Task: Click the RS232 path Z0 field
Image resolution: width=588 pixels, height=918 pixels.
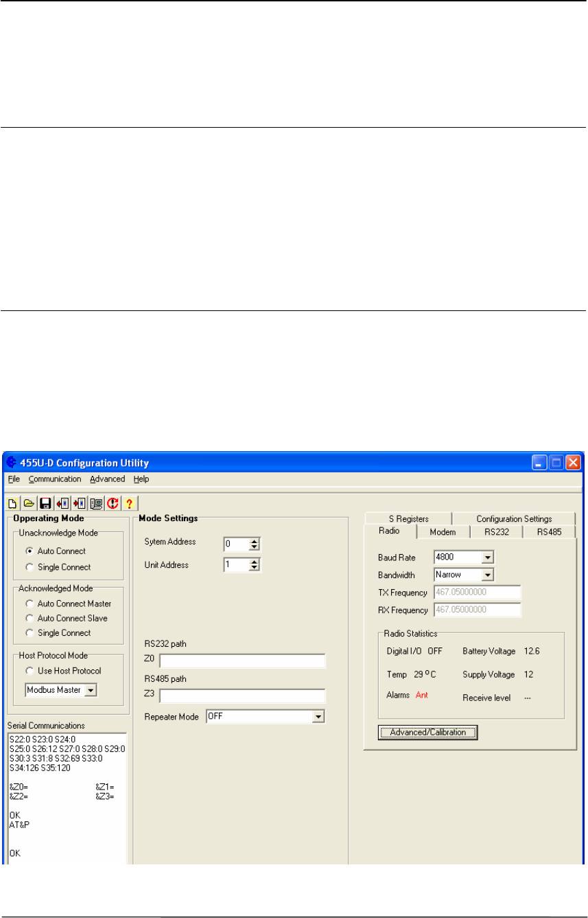Action: pyautogui.click(x=242, y=661)
